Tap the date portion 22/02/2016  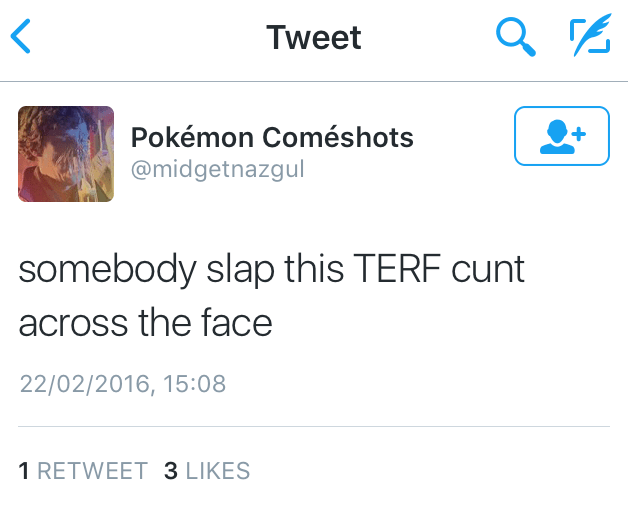pyautogui.click(x=85, y=384)
